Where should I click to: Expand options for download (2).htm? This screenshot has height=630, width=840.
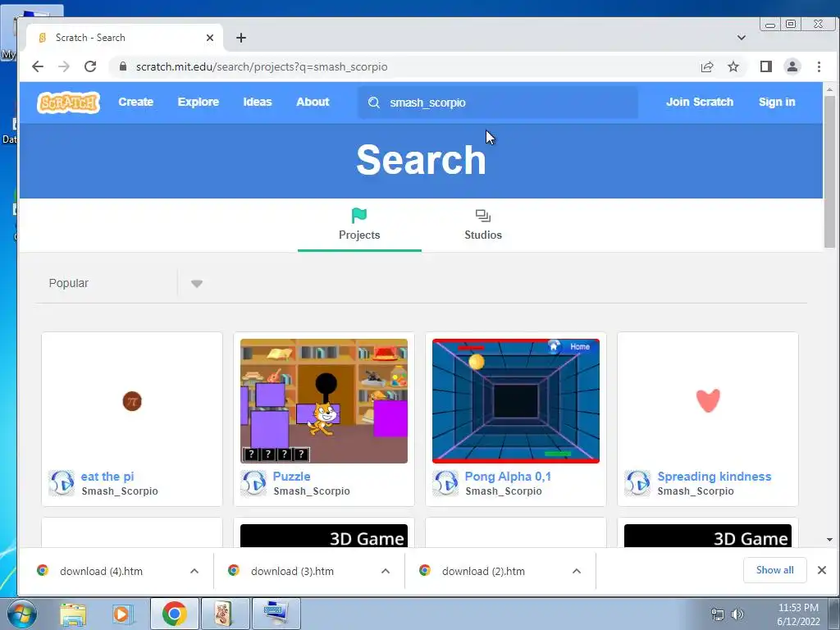click(577, 571)
